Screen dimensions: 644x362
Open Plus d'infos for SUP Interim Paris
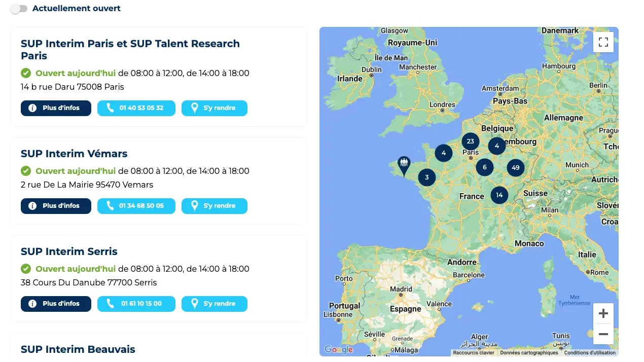[56, 108]
